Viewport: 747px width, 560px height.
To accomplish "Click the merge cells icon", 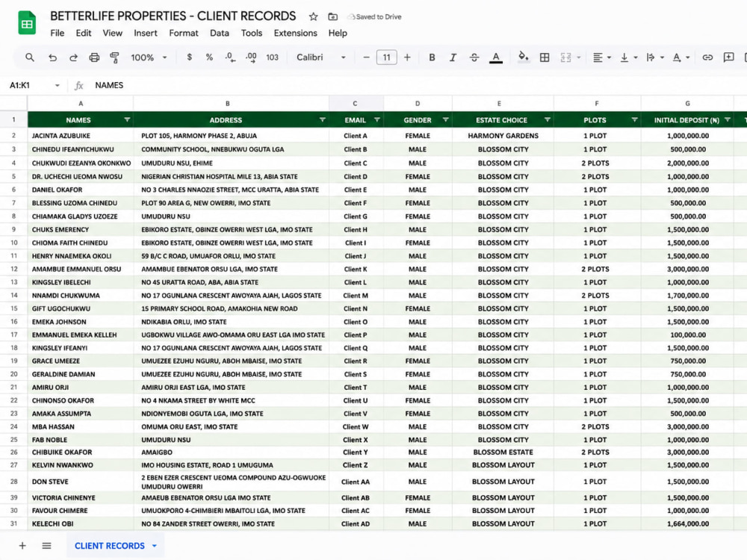I will [565, 57].
